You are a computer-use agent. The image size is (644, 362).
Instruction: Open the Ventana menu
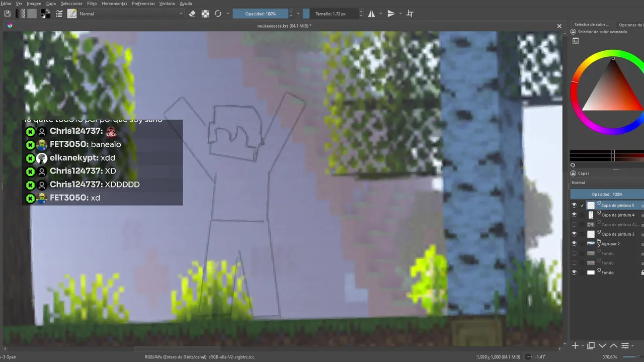[x=167, y=4]
